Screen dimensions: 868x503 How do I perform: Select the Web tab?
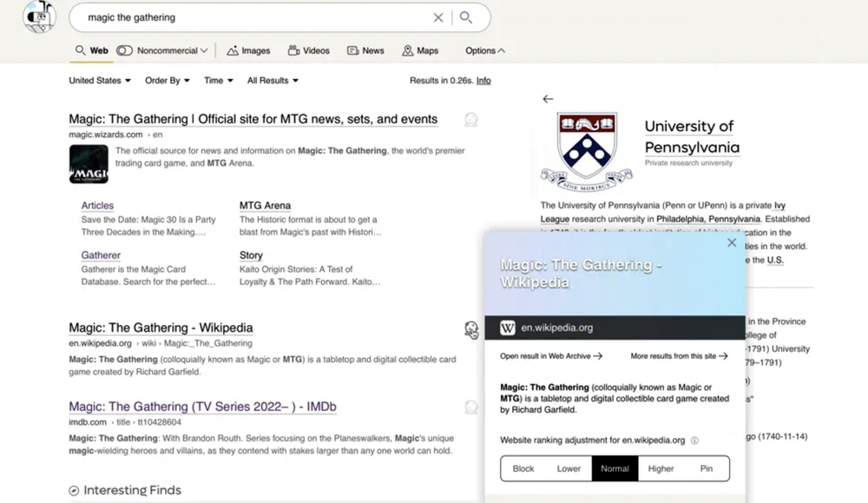pyautogui.click(x=92, y=50)
